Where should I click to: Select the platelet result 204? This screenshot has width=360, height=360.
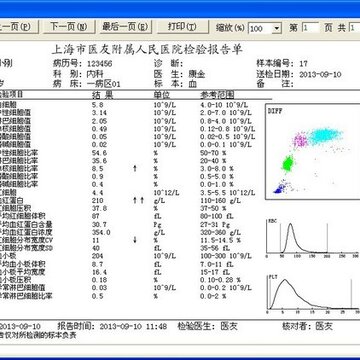point(97,256)
